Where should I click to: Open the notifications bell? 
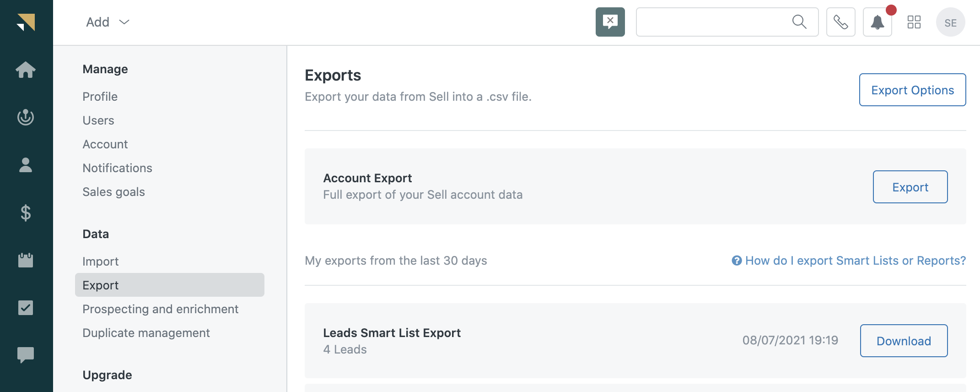pos(877,22)
